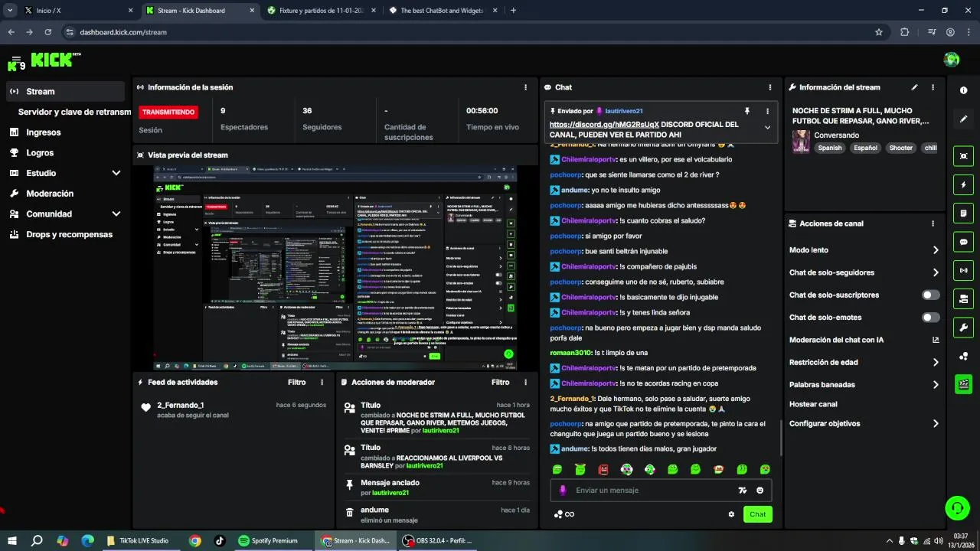Open the discord.gg pinned link
The height and width of the screenshot is (551, 980).
point(604,124)
